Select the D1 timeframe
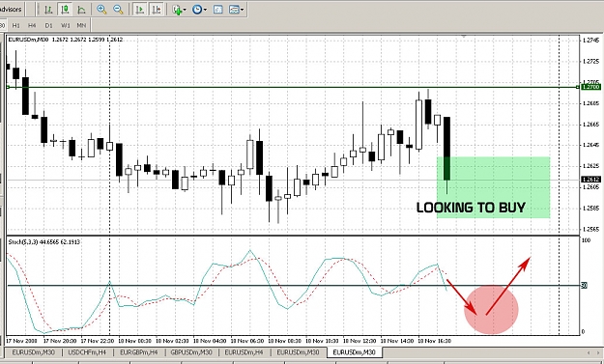604x364 pixels. click(48, 25)
